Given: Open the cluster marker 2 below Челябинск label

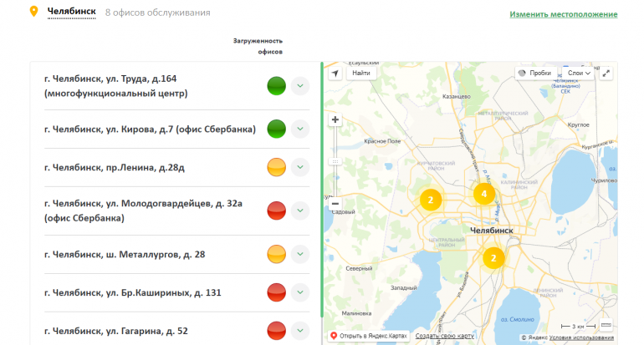Looking at the screenshot, I should 493,258.
